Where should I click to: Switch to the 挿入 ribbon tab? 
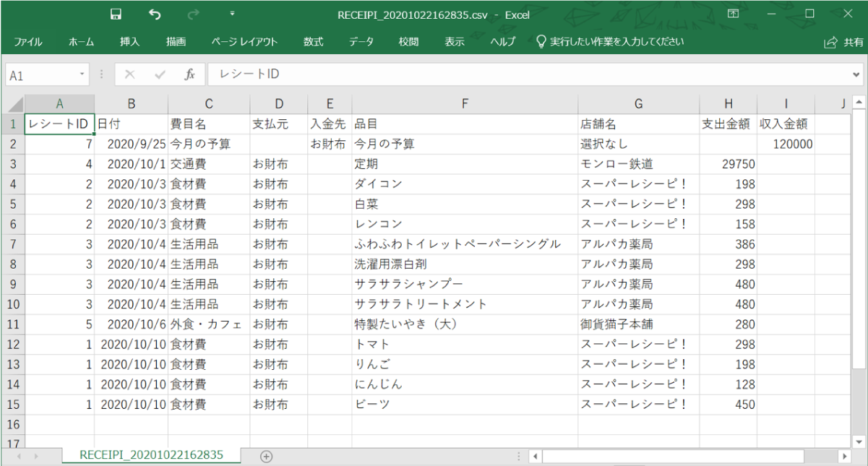pyautogui.click(x=130, y=42)
